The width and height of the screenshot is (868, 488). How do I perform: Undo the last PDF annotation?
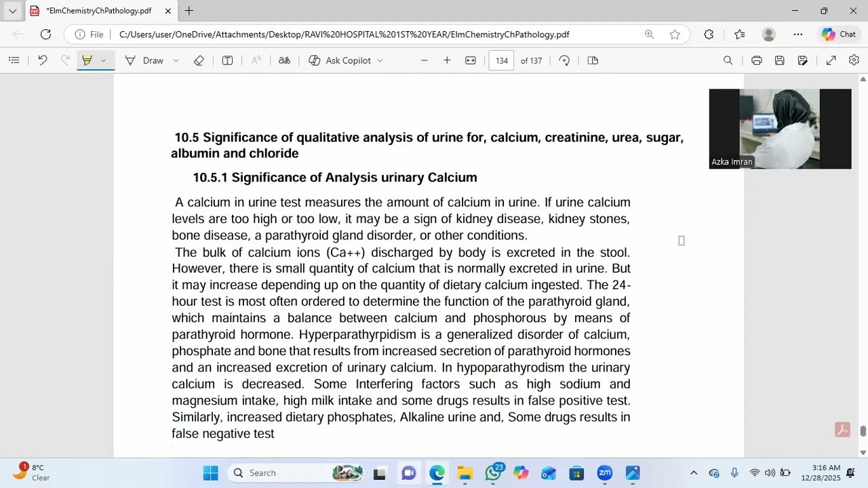[x=42, y=60]
